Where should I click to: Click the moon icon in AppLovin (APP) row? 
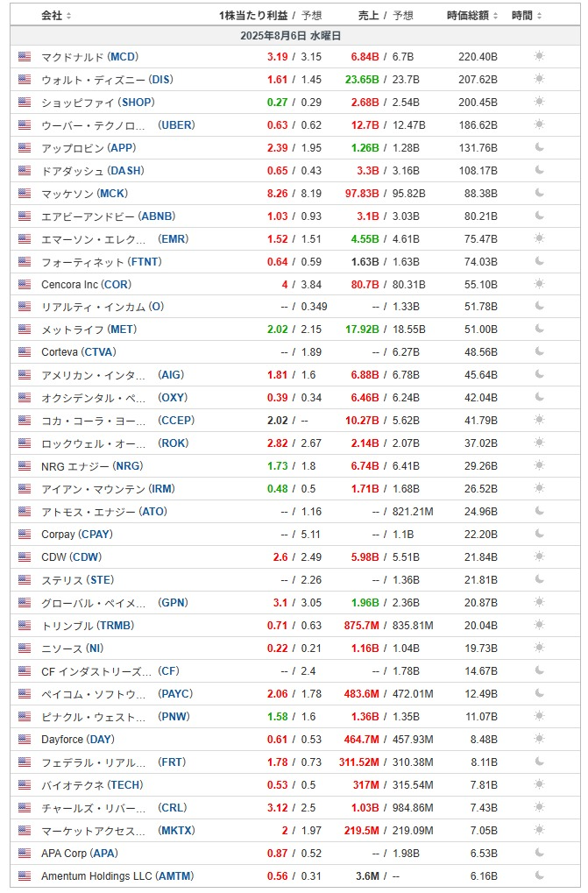point(539,147)
